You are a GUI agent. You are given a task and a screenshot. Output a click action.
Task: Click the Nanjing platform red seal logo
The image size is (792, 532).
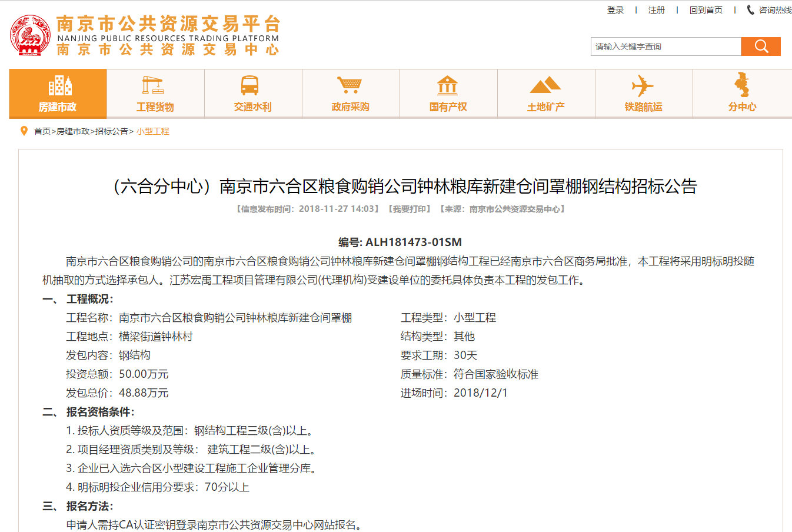(30, 35)
